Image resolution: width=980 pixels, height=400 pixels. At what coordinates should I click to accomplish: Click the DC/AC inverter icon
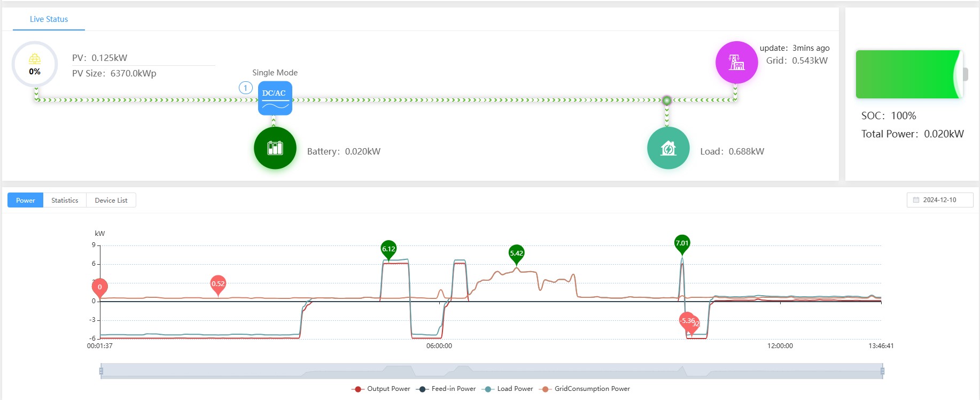click(275, 98)
